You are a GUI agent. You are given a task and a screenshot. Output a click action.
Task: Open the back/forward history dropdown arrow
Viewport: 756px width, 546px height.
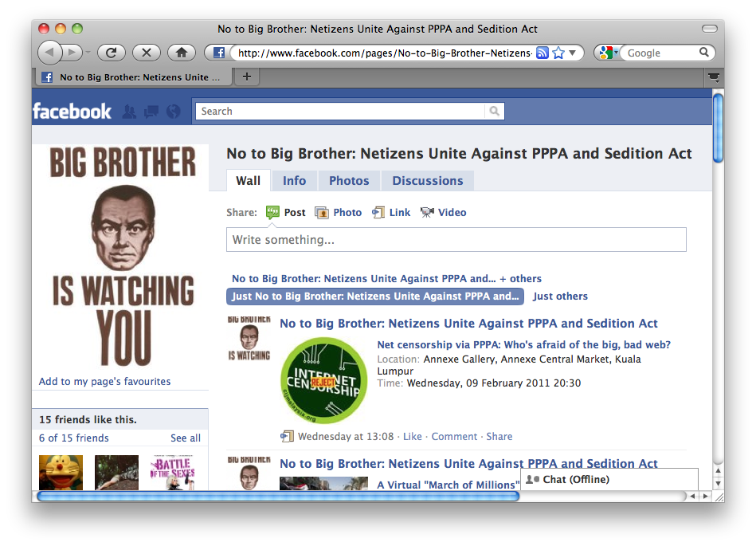[x=88, y=53]
